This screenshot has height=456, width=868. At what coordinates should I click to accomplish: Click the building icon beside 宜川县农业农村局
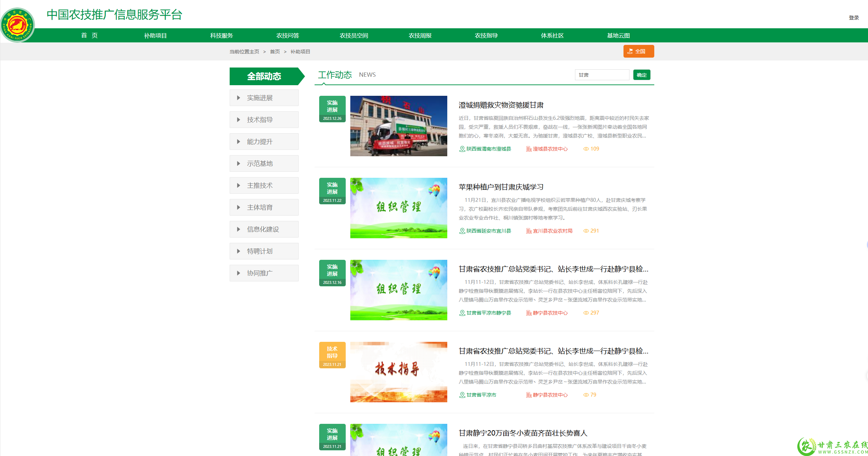tap(529, 231)
